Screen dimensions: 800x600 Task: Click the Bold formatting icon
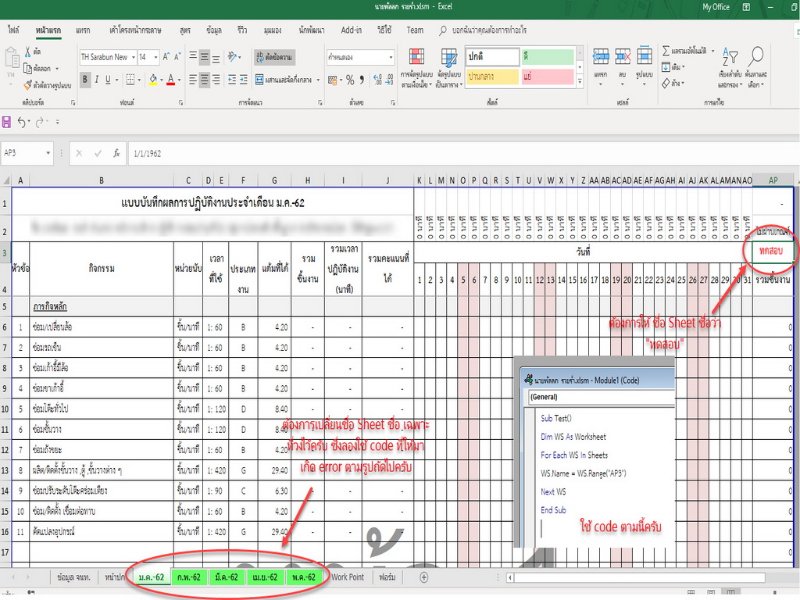pos(87,78)
